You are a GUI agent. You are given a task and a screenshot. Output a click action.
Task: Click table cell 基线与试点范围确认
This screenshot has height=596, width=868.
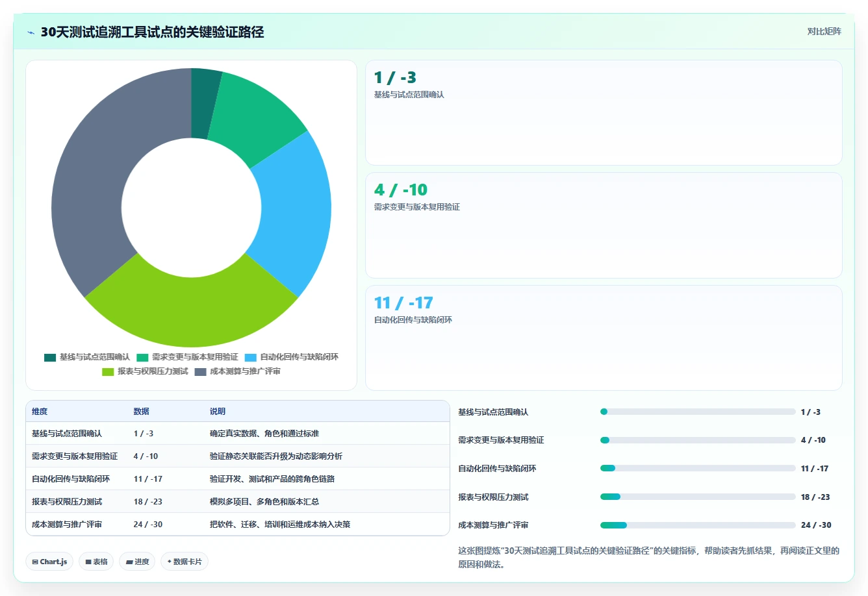click(x=67, y=434)
